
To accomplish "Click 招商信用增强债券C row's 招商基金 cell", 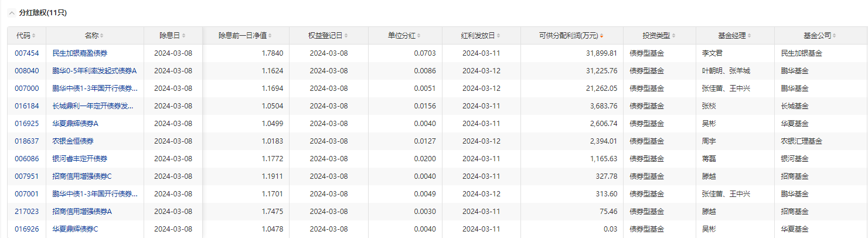I will pyautogui.click(x=795, y=176).
